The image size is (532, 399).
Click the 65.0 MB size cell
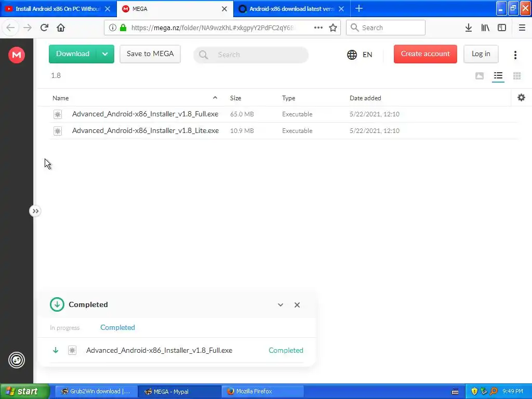coord(242,114)
